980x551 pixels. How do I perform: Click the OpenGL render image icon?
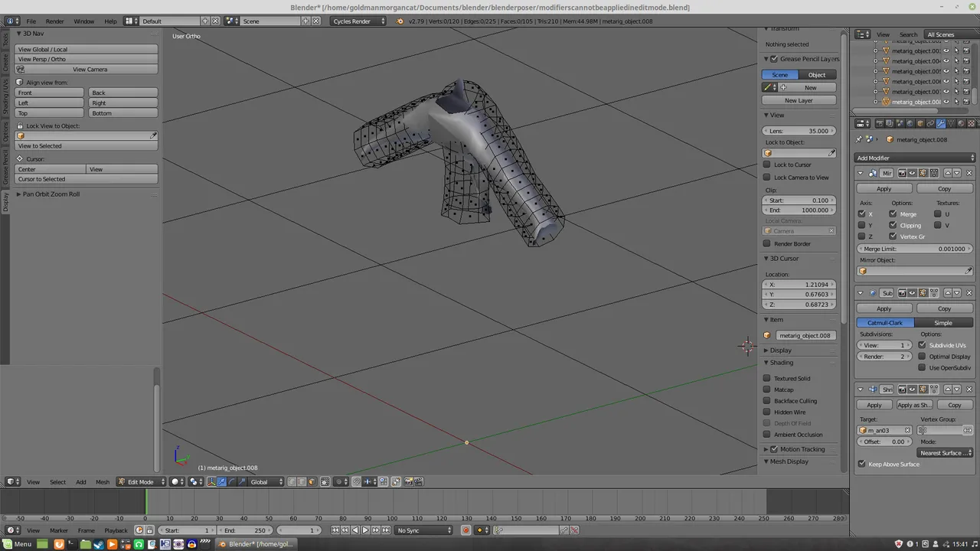(x=408, y=481)
